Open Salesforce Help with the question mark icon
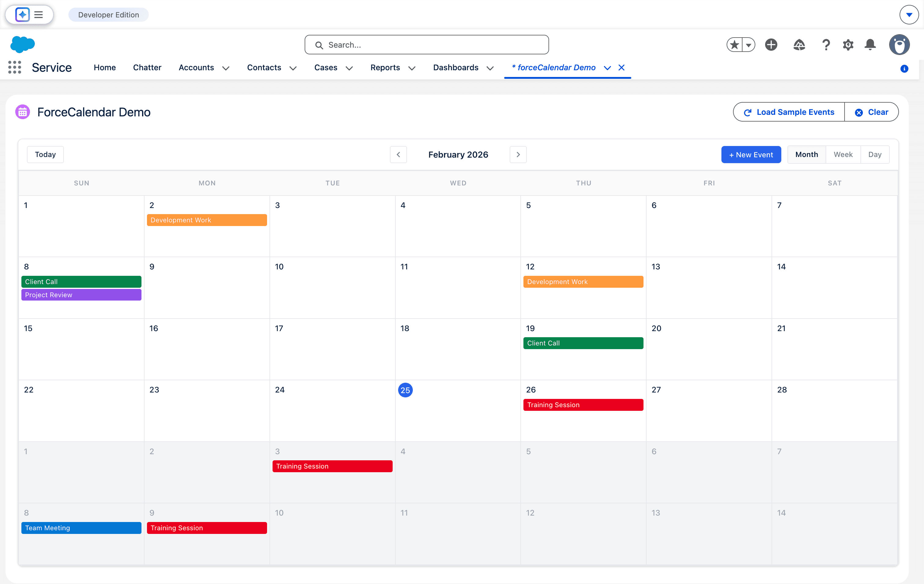 point(826,45)
